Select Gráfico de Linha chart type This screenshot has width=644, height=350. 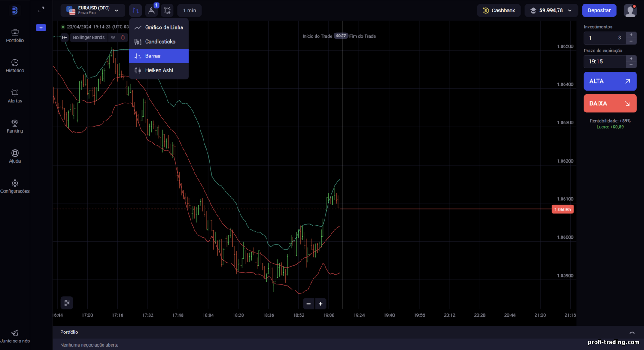159,27
